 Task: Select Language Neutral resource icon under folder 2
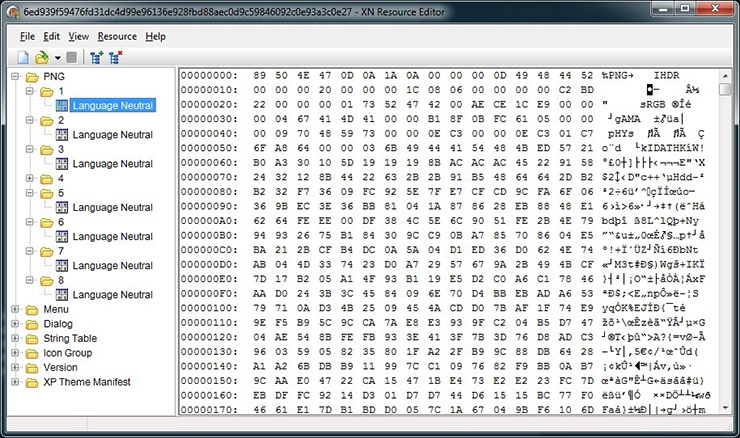click(x=62, y=135)
